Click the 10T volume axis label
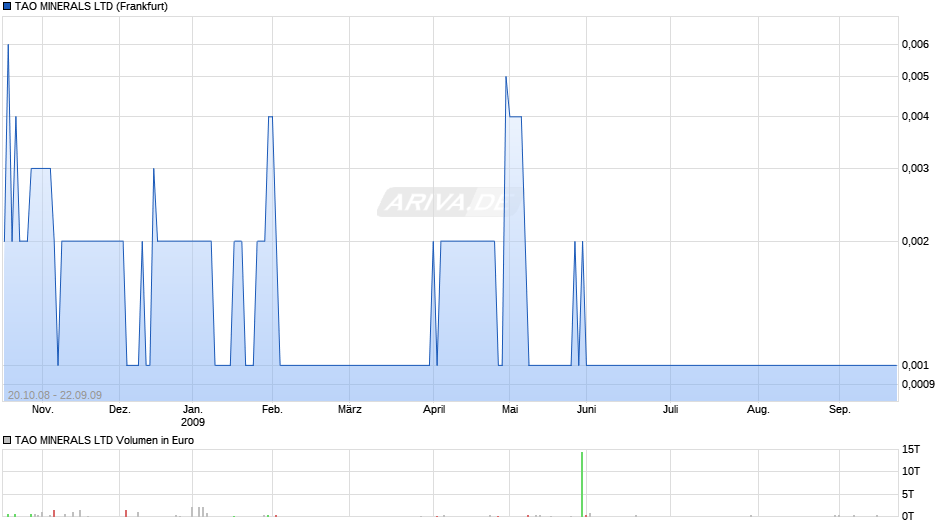 pos(911,471)
